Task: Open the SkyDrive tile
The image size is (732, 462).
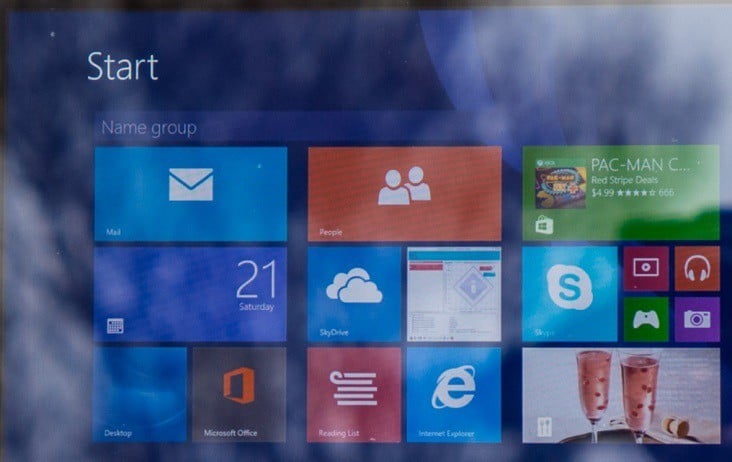Action: pyautogui.click(x=354, y=294)
